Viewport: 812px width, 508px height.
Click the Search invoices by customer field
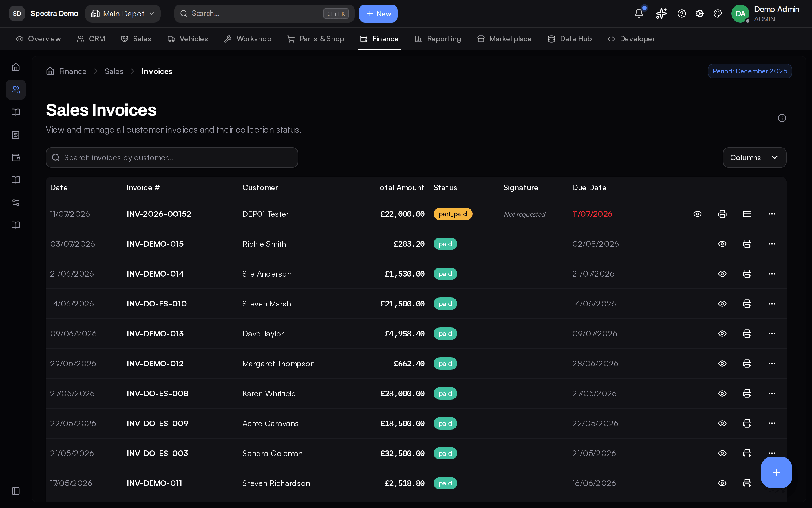tap(172, 157)
